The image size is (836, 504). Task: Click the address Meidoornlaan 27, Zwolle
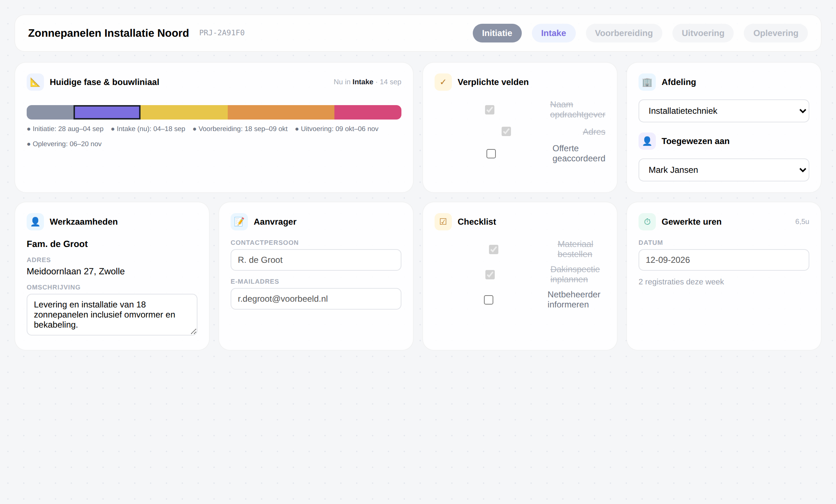pyautogui.click(x=76, y=271)
